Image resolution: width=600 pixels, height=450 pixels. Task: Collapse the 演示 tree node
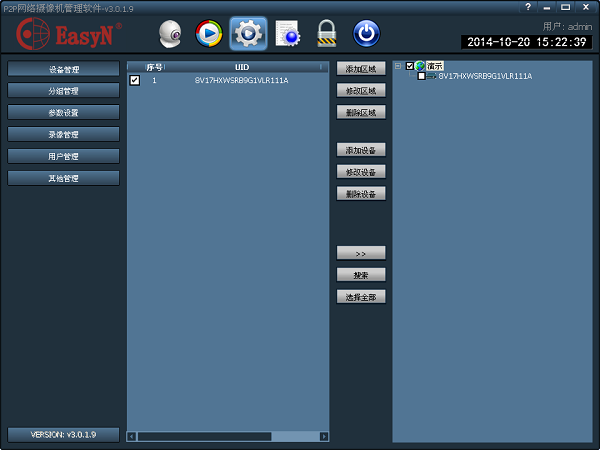tap(399, 66)
